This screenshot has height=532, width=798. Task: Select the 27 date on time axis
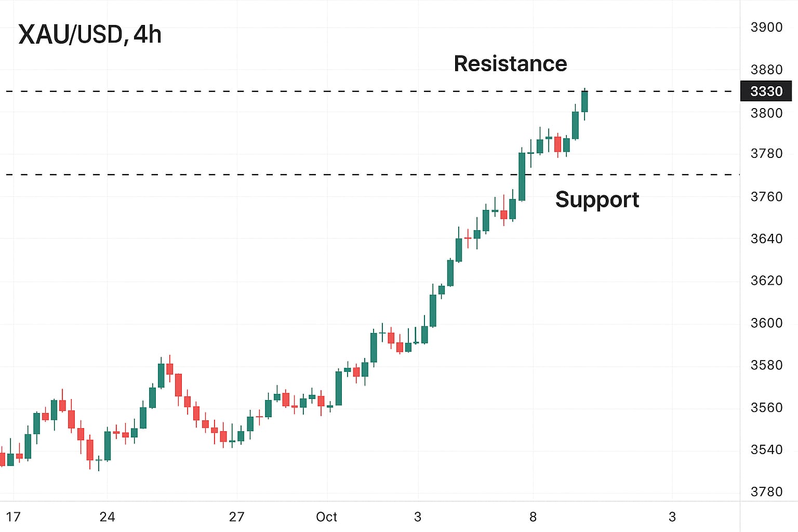(236, 517)
